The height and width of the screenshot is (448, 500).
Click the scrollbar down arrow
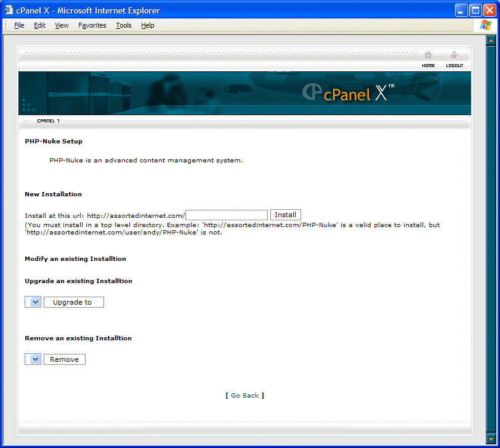[x=491, y=439]
